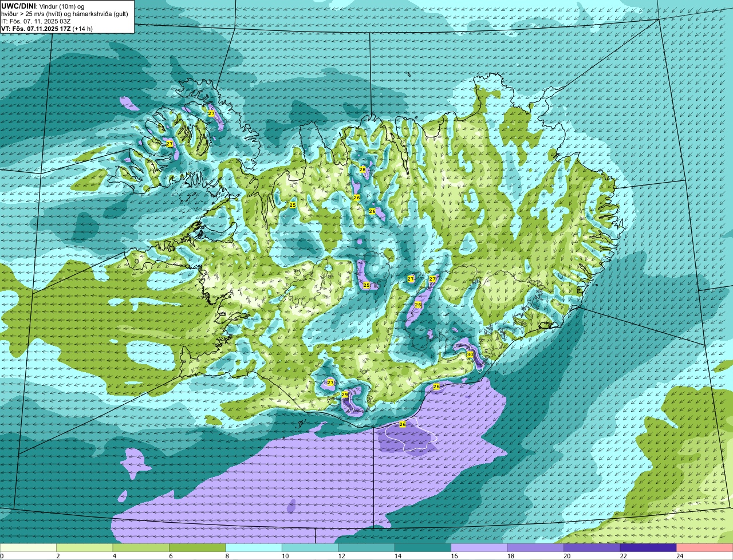
Task: Click the legend tick label 24
Action: 679,556
